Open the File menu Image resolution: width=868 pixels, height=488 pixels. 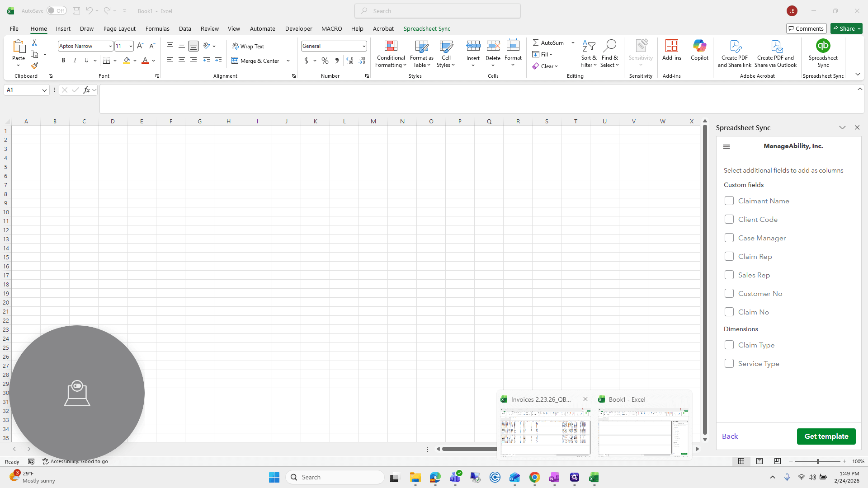[x=14, y=28]
